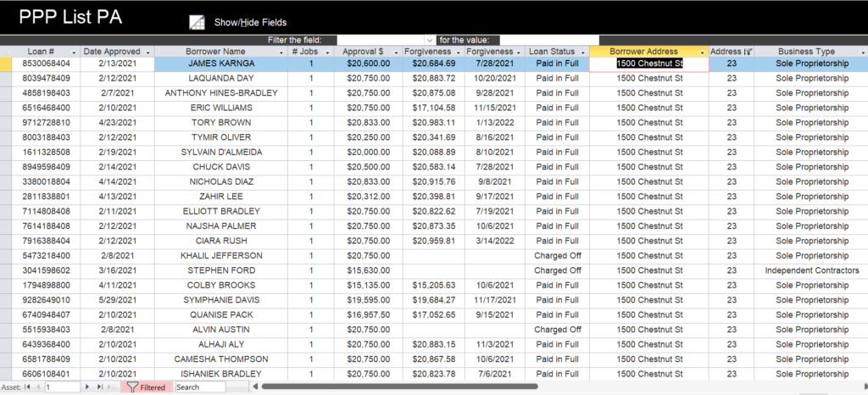Click the Show/Hide Fields icon
868x395 pixels.
197,22
